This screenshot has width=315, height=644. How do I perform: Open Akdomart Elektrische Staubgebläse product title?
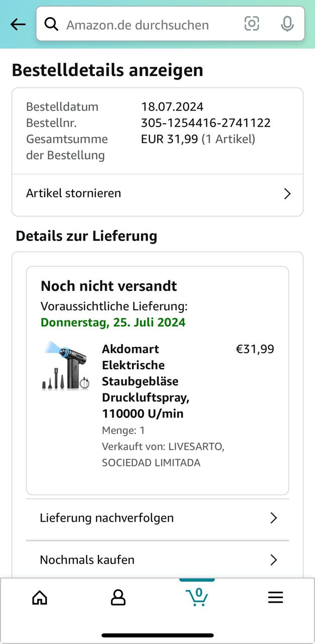(146, 381)
